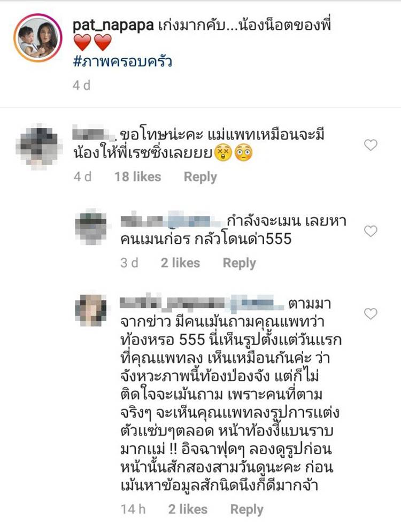Like the long comment posted 14 h ago
Viewport: 401px width, 532px height.
coord(371,313)
